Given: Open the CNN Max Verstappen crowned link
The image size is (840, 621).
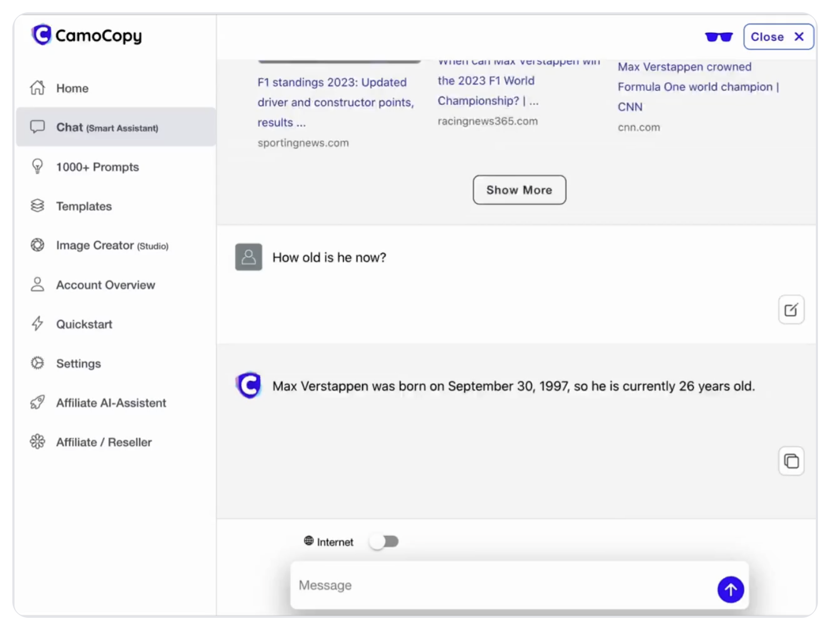Looking at the screenshot, I should pos(697,86).
